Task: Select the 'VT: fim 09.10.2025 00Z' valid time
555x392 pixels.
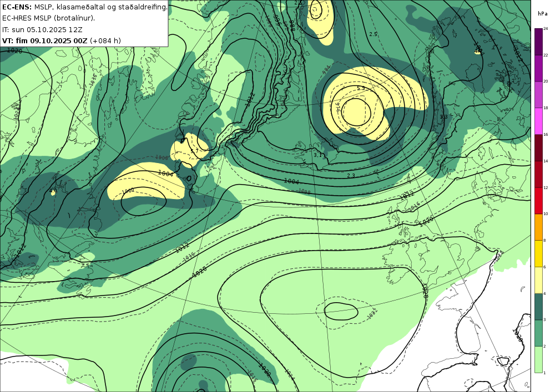Action: tap(44, 40)
